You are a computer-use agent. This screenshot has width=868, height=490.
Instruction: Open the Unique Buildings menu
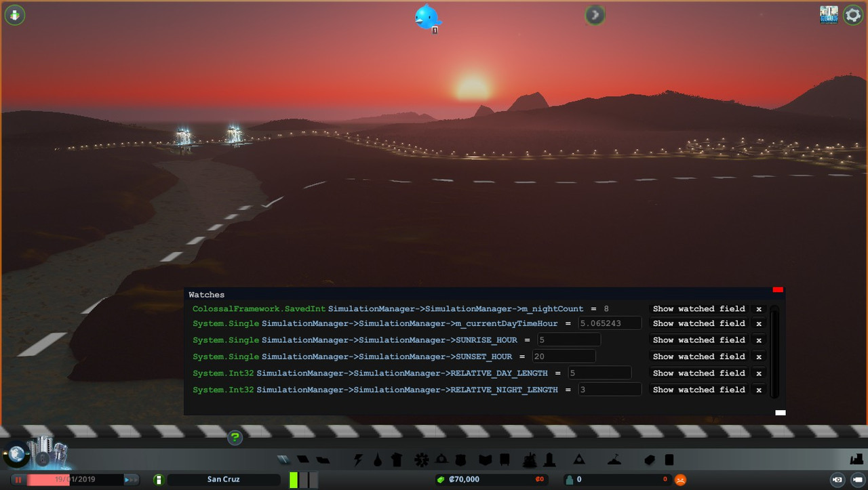(549, 460)
